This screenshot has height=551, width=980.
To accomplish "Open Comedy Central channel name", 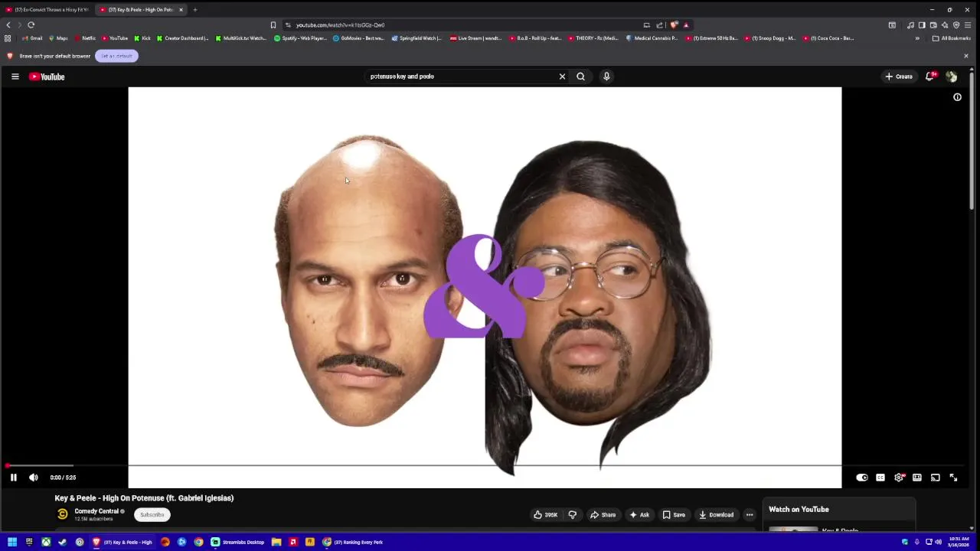I will click(96, 511).
